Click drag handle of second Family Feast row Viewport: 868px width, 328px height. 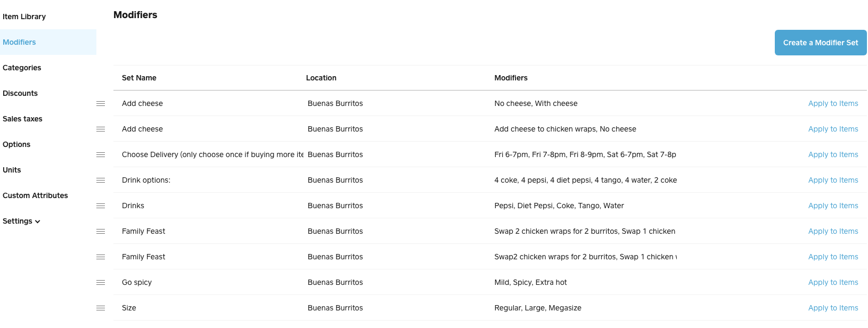[x=101, y=257]
